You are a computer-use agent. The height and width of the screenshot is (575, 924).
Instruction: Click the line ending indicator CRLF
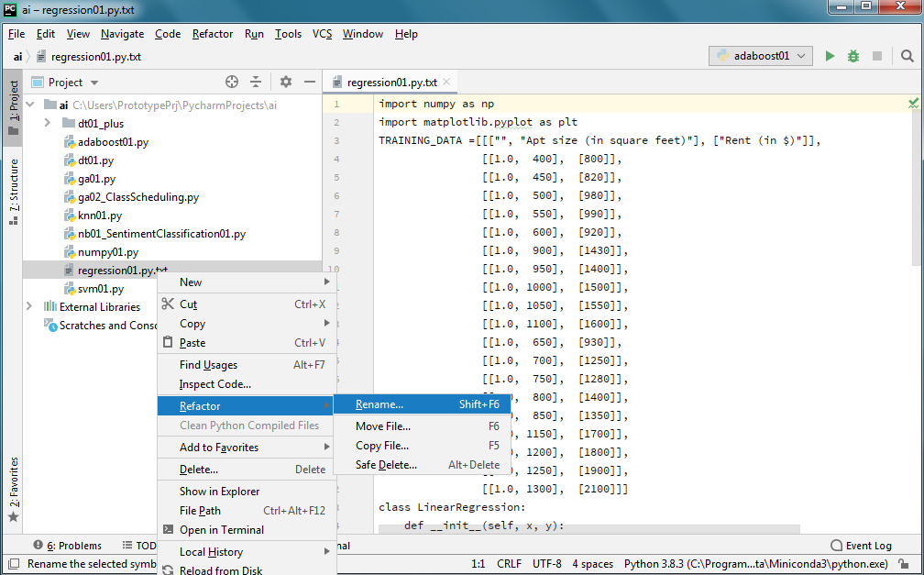(509, 563)
